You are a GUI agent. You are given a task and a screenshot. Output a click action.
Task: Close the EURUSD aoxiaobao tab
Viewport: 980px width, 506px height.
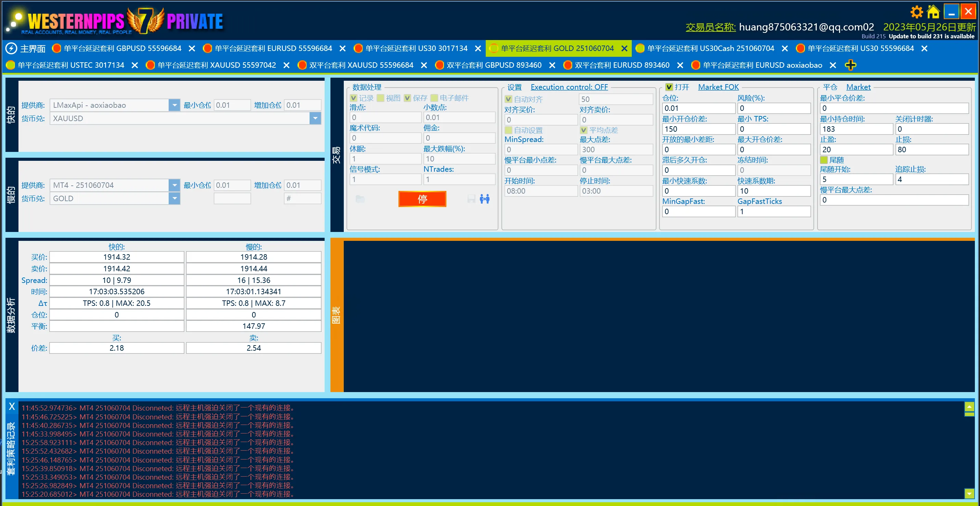(833, 65)
